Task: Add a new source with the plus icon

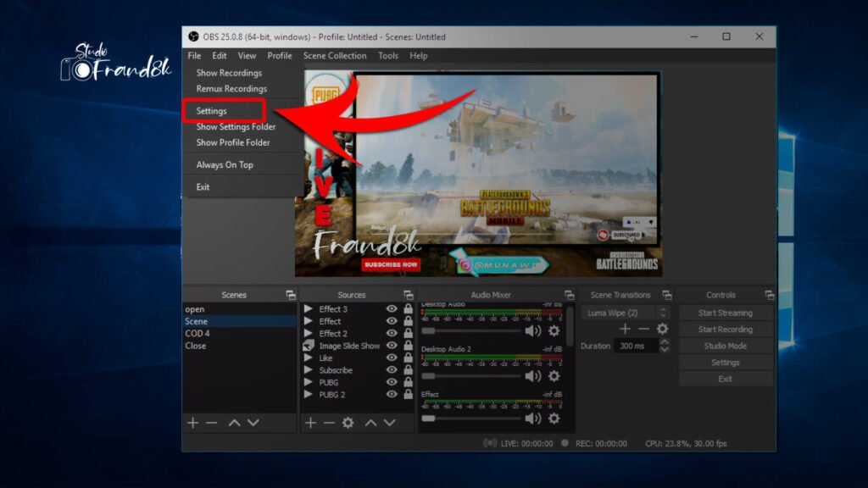Action: pos(309,423)
